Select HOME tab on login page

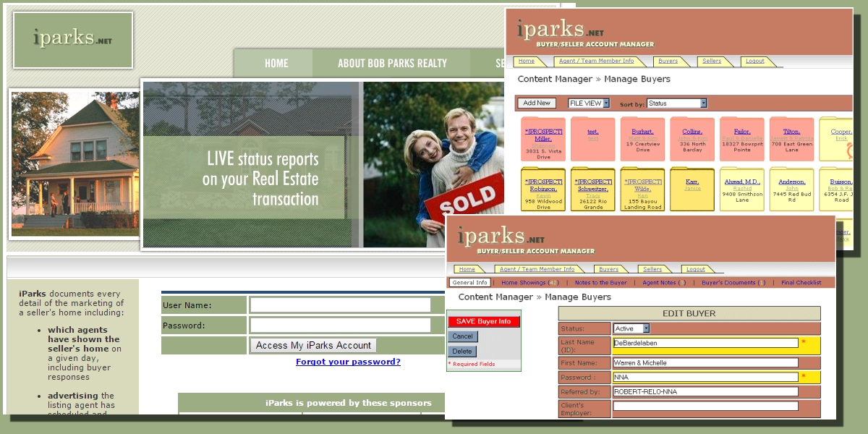tap(276, 64)
